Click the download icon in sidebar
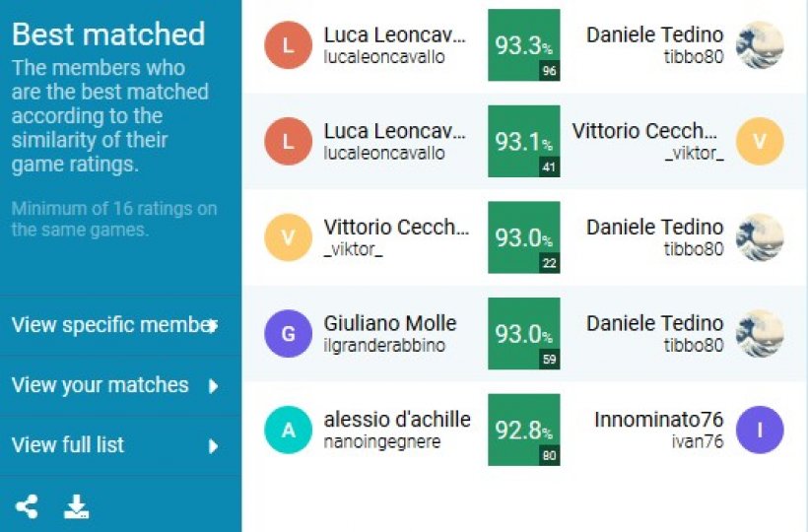 pyautogui.click(x=76, y=506)
